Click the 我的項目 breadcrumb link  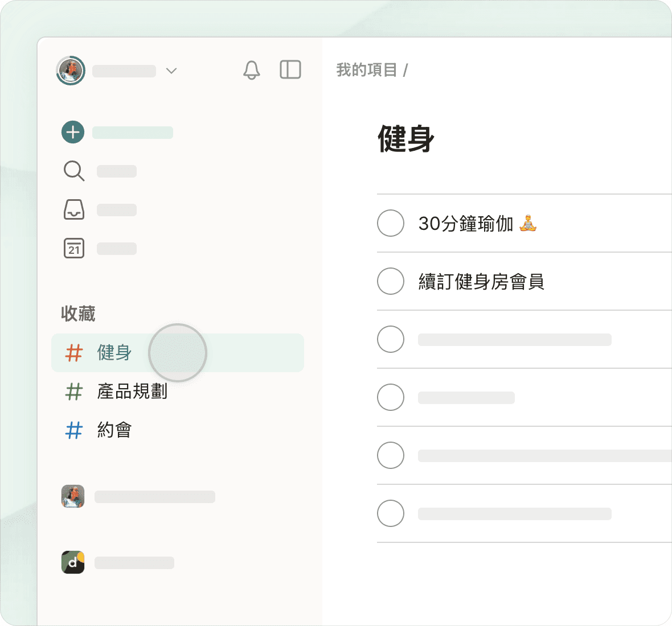coord(366,70)
